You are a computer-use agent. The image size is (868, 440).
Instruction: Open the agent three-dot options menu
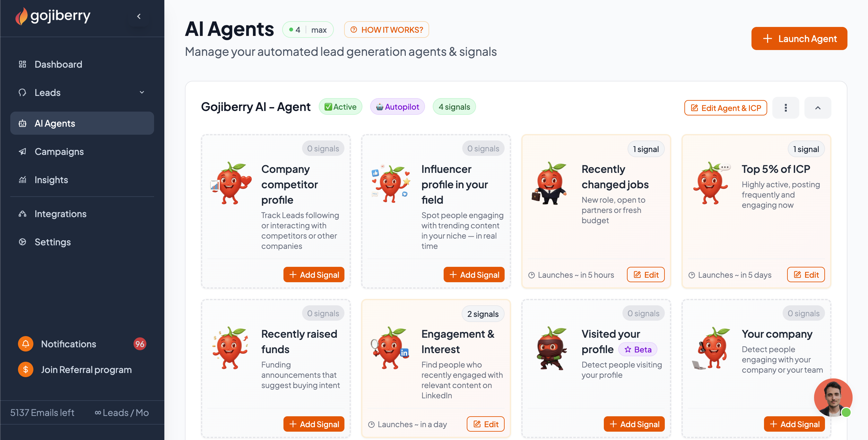pos(786,108)
